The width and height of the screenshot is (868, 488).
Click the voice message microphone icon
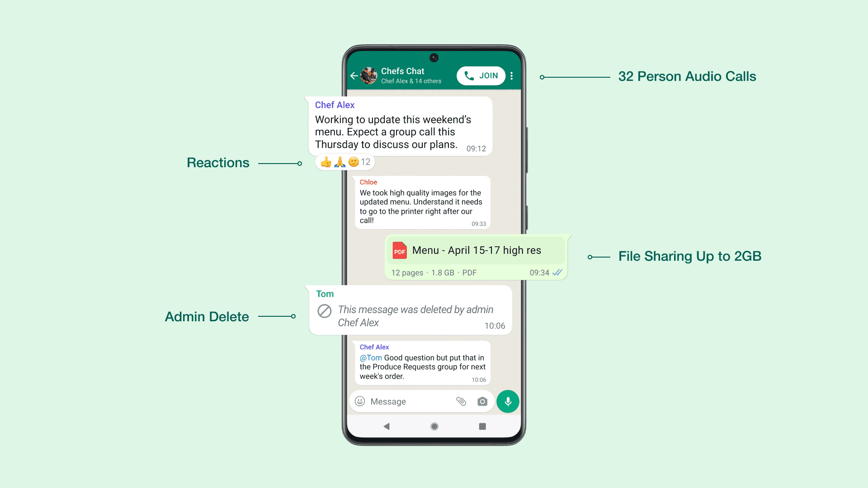click(x=508, y=401)
